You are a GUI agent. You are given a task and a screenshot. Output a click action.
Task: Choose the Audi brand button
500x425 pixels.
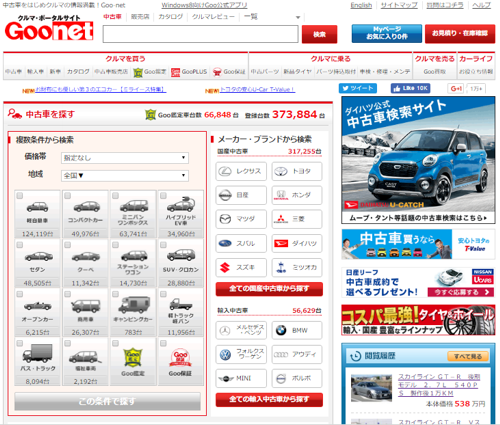pos(297,354)
